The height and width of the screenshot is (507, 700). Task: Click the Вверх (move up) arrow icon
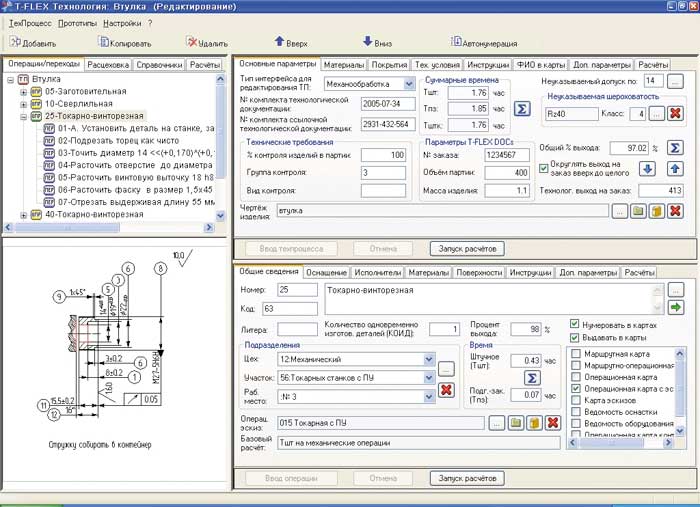pyautogui.click(x=280, y=42)
